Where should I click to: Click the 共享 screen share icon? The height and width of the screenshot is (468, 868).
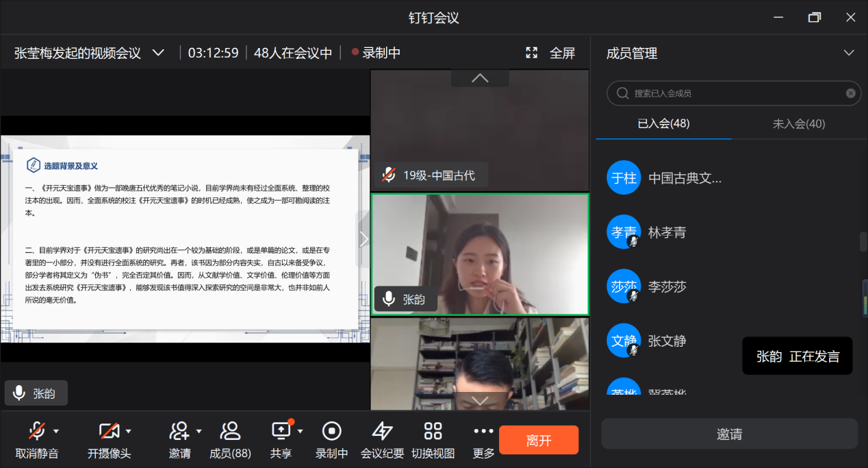281,432
